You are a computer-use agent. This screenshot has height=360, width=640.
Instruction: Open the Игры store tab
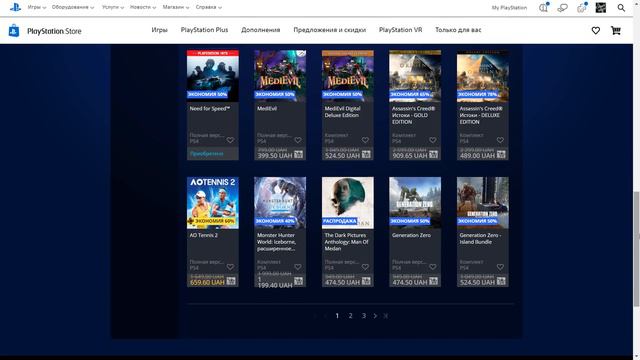pos(160,30)
